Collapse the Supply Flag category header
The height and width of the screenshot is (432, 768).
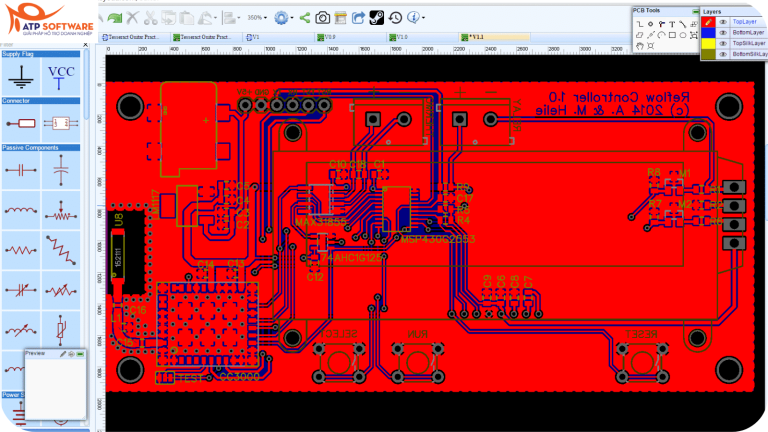click(x=41, y=54)
